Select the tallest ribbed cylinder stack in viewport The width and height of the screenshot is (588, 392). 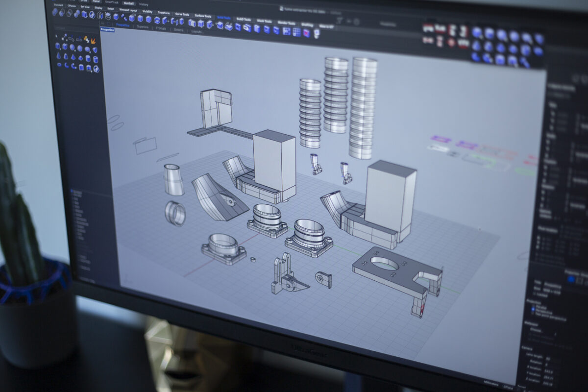pos(363,108)
